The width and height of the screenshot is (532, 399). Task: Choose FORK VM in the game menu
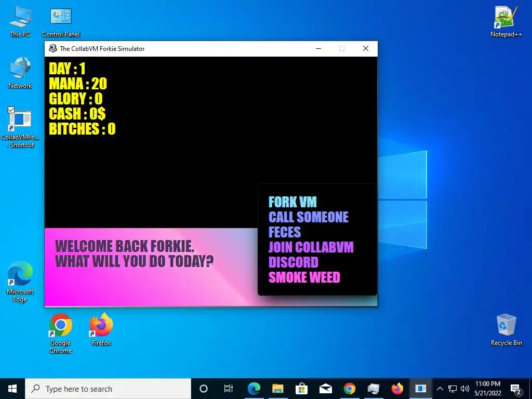click(x=292, y=202)
